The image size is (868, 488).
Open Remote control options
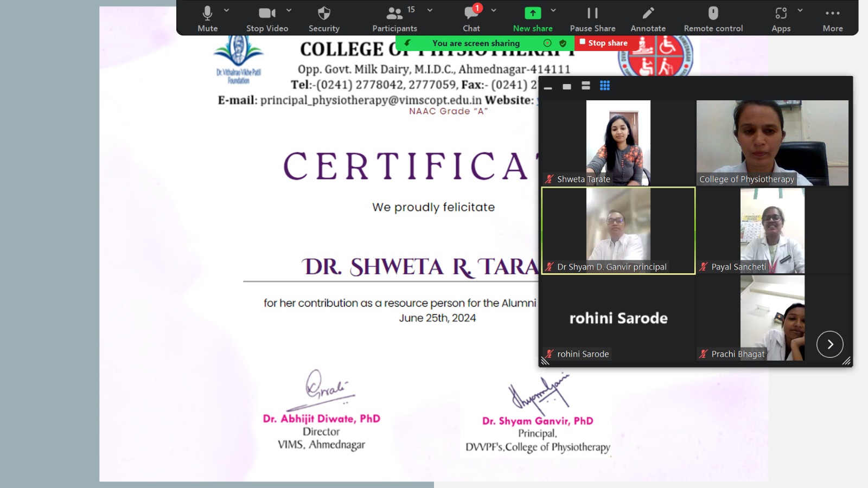click(713, 18)
